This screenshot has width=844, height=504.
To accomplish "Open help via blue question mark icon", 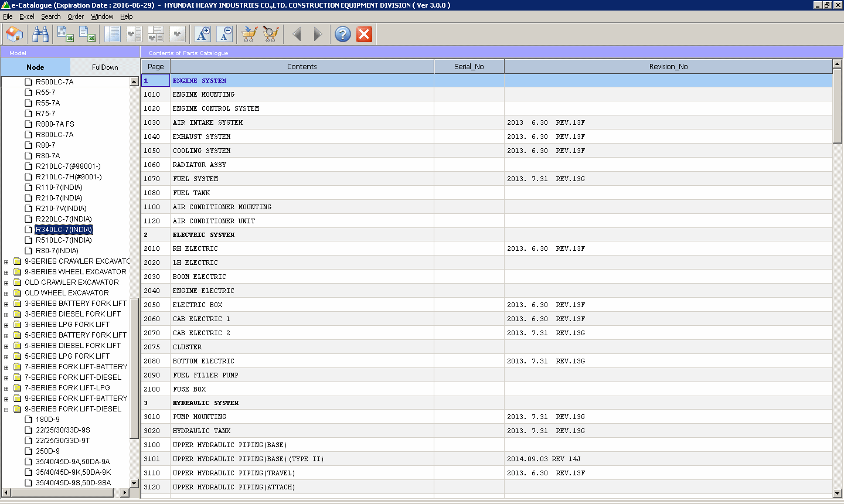I will 343,34.
